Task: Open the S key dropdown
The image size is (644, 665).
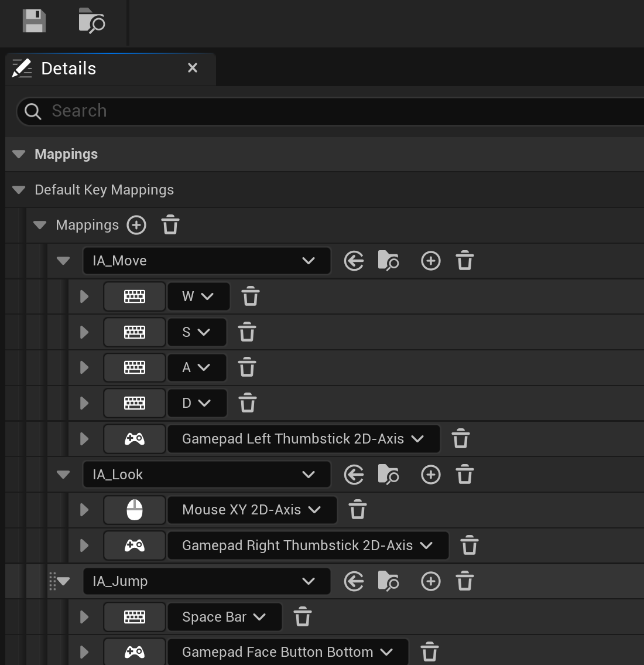Action: click(197, 332)
